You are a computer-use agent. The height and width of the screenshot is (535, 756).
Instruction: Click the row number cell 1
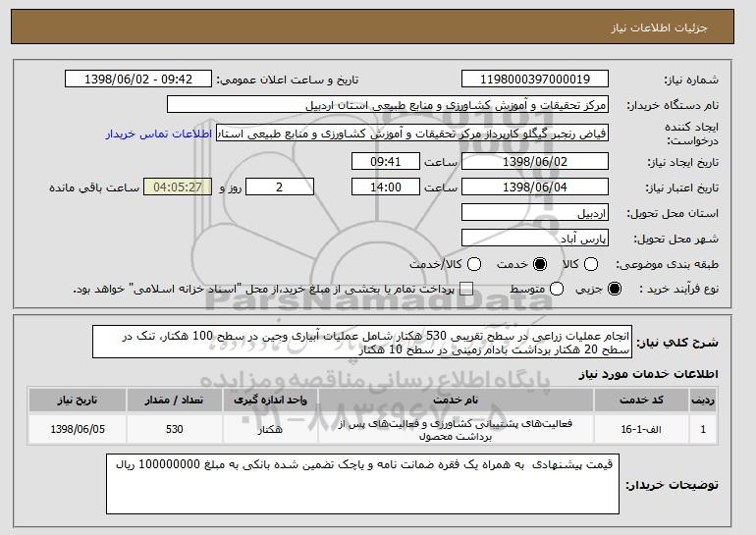[x=703, y=429]
